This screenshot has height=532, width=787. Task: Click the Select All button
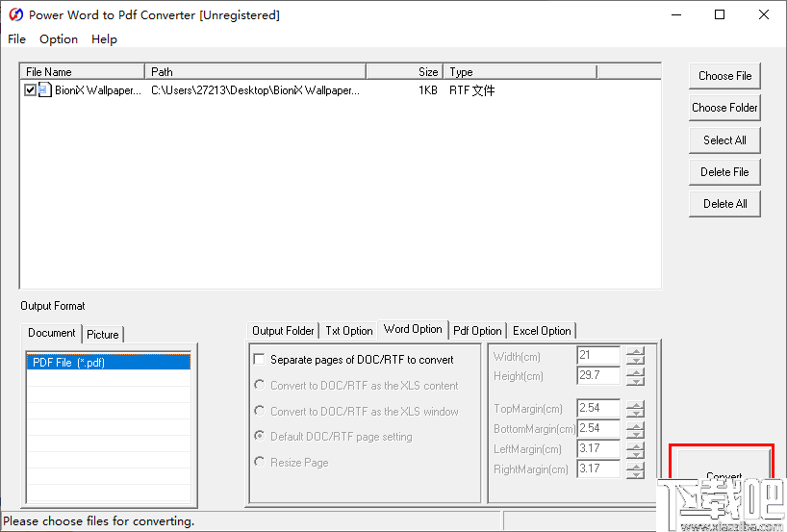(x=724, y=140)
